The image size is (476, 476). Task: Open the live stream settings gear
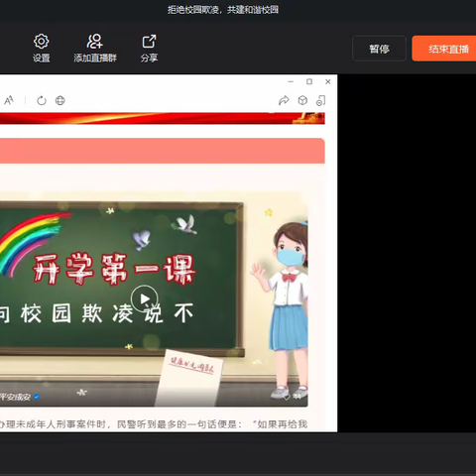[x=42, y=48]
